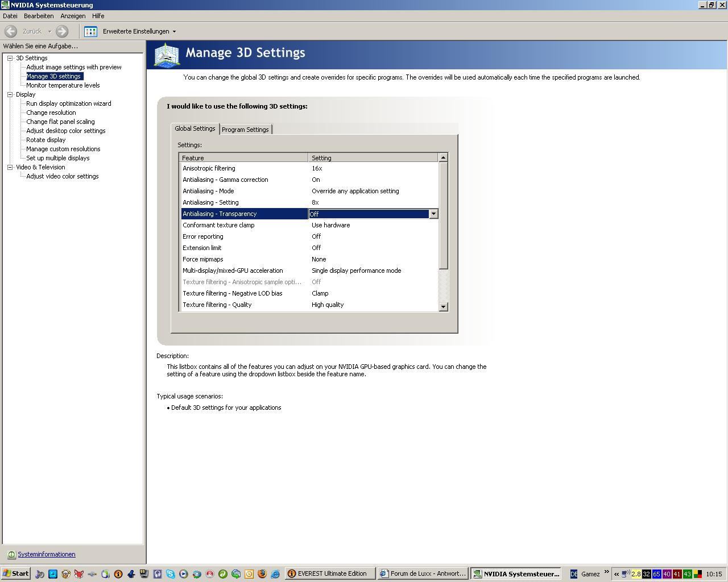
Task: Launch Firefox from the quick launch bar
Action: coord(262,574)
